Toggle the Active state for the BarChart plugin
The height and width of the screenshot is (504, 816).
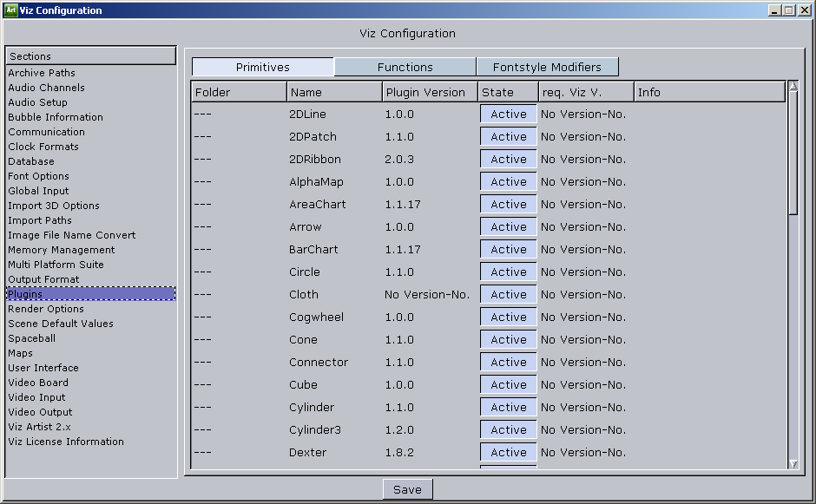507,249
